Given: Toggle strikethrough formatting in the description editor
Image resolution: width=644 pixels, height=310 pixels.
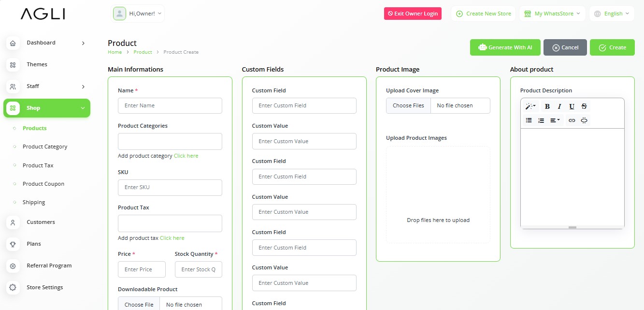Looking at the screenshot, I should click(x=584, y=106).
